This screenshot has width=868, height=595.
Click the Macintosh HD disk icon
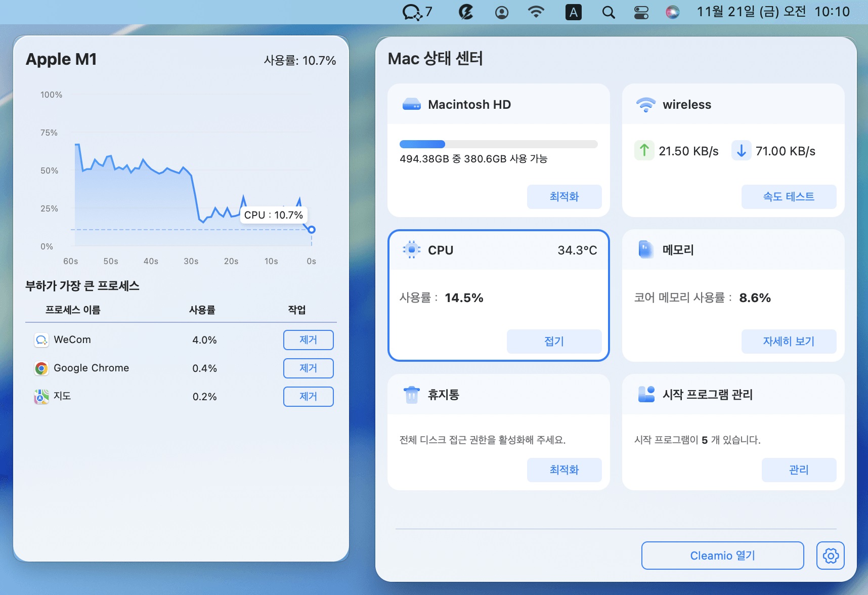click(412, 104)
